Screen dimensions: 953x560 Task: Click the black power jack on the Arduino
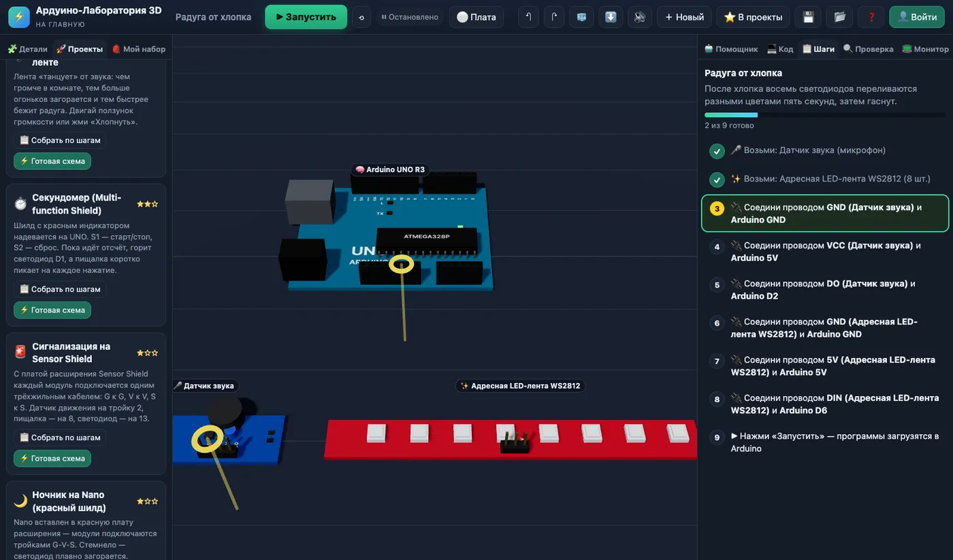tap(303, 259)
